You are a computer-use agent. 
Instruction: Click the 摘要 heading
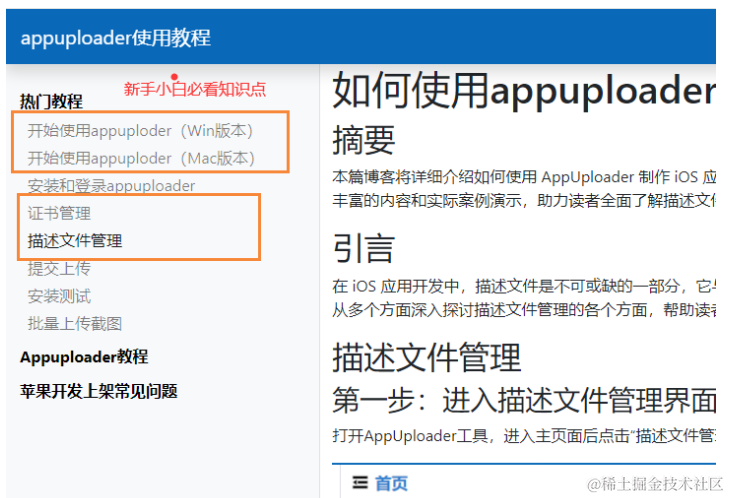tap(364, 140)
